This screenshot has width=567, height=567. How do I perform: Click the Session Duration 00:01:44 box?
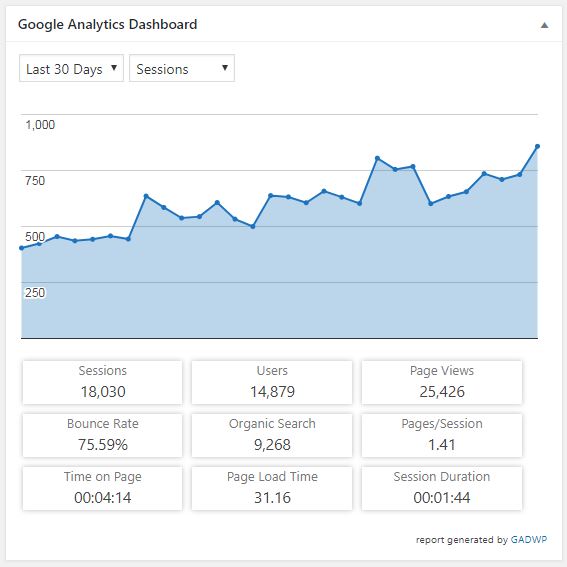pyautogui.click(x=442, y=488)
